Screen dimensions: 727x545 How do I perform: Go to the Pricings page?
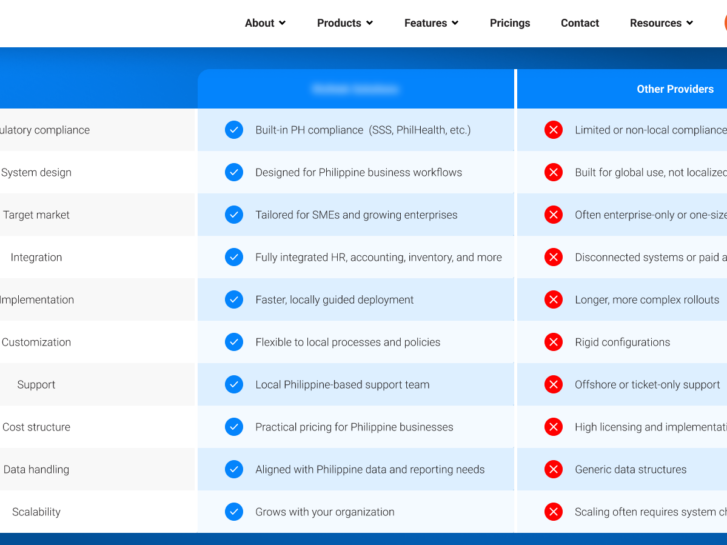pos(510,23)
